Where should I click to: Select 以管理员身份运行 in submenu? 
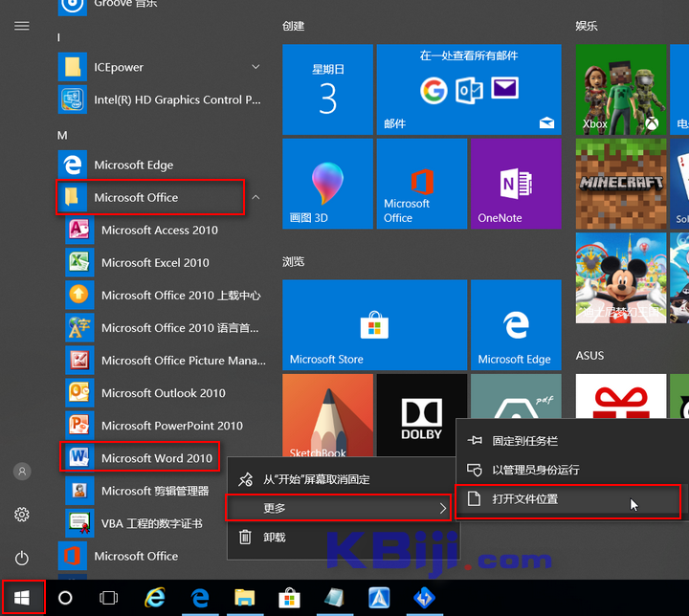(572, 470)
